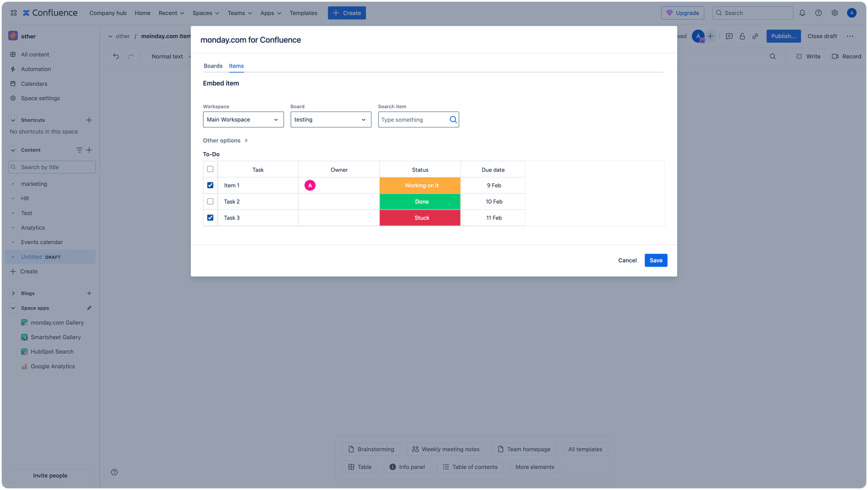The image size is (868, 490).
Task: Go to Home in top navigation
Action: point(142,13)
